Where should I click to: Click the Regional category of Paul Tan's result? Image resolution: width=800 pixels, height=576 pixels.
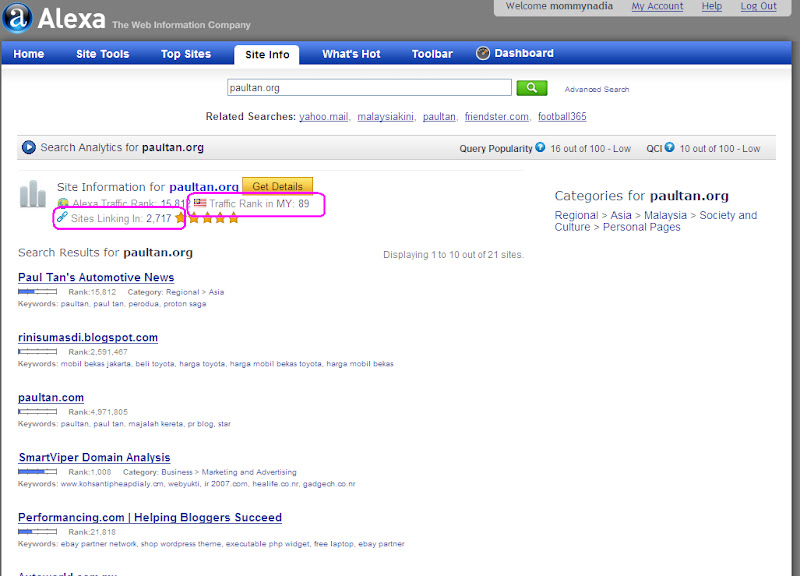(182, 292)
